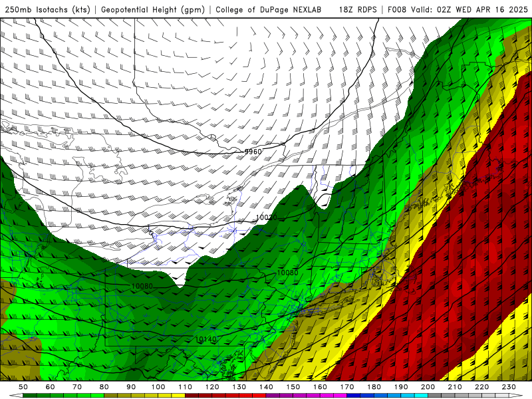Click the 60 value on the color scale
The image size is (532, 399).
(51, 387)
